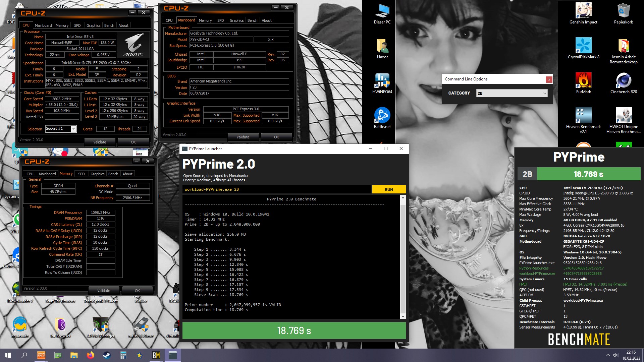Launch CrystalDiskMark 8 shortcut

[583, 49]
